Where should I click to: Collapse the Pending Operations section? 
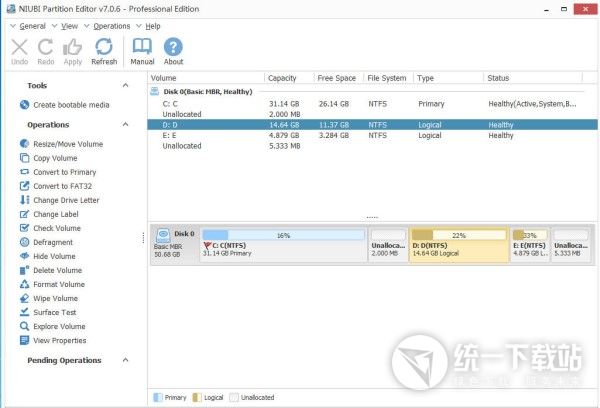tap(125, 360)
